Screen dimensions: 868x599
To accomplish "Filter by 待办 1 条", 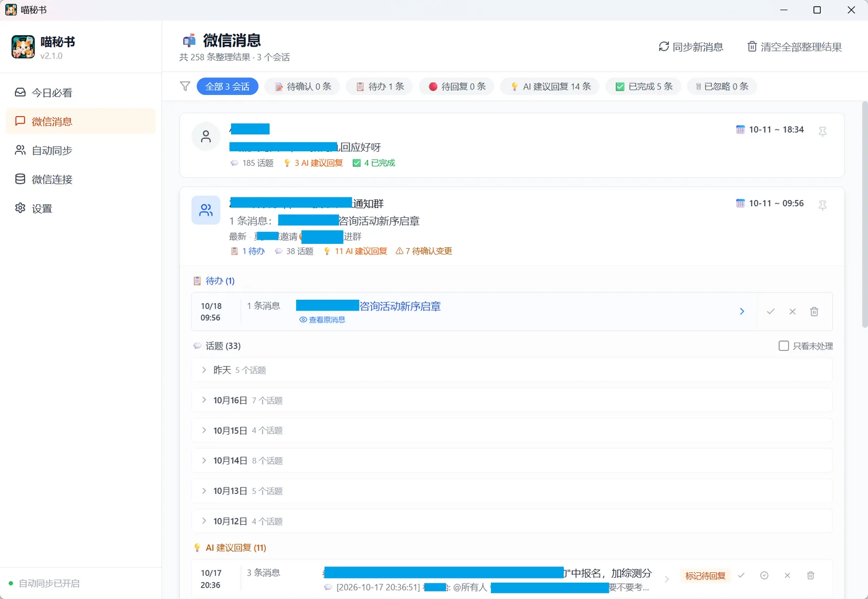I will point(380,86).
